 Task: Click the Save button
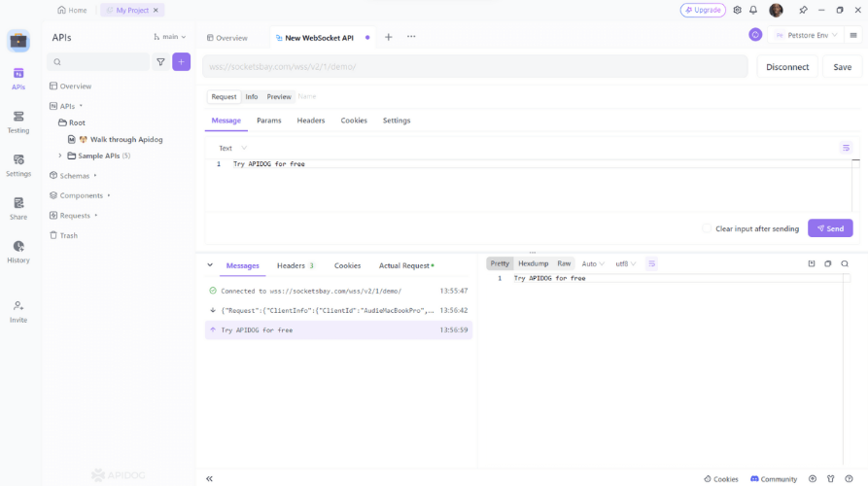(x=842, y=67)
